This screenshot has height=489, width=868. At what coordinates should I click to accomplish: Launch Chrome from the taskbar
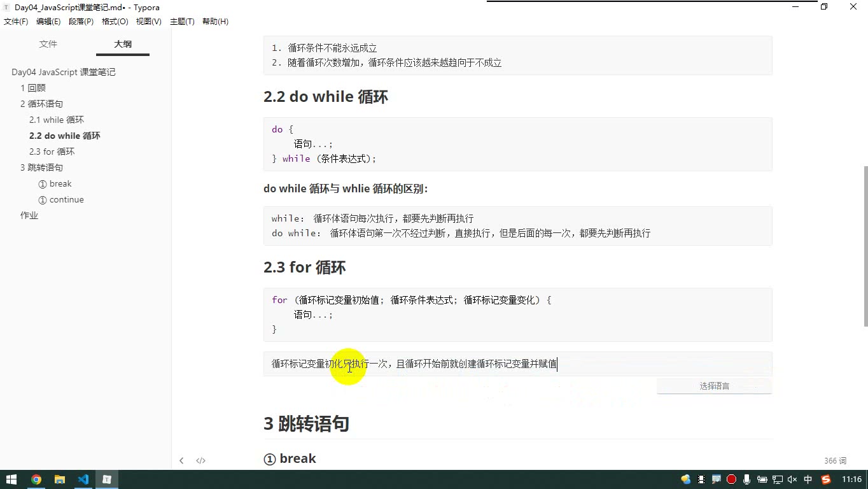pos(36,479)
